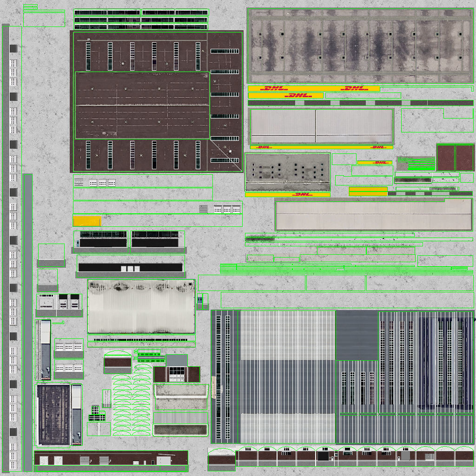This screenshot has height=476, width=476.
Task: Select the large grey stained concrete roof texture
Action: click(x=360, y=46)
